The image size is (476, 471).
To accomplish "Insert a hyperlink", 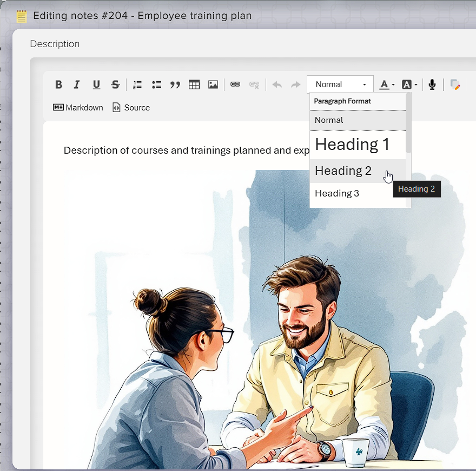I will [235, 84].
